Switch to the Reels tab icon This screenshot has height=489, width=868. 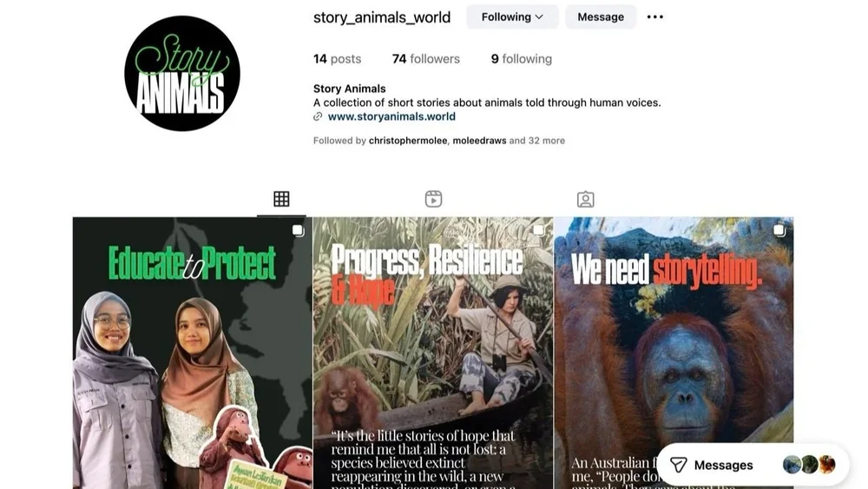click(433, 199)
